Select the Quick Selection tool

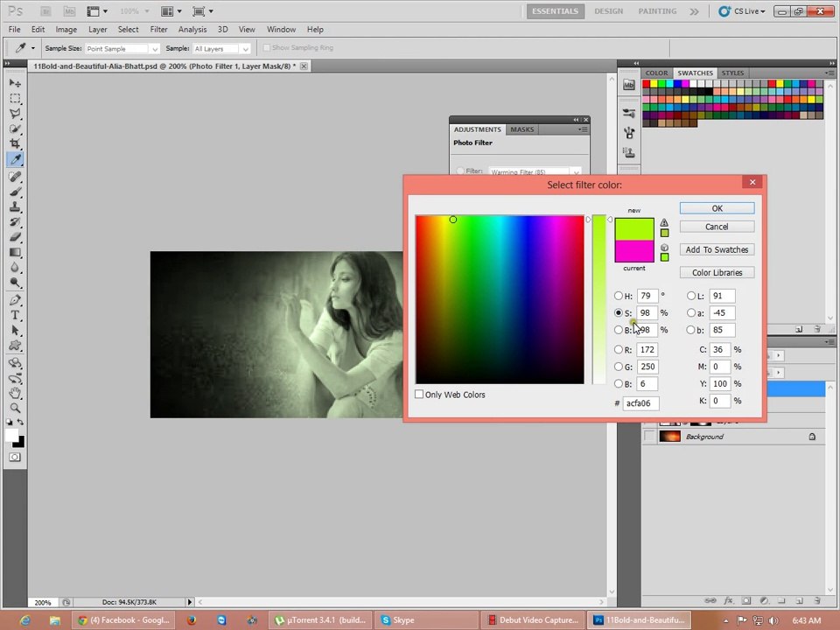point(15,129)
